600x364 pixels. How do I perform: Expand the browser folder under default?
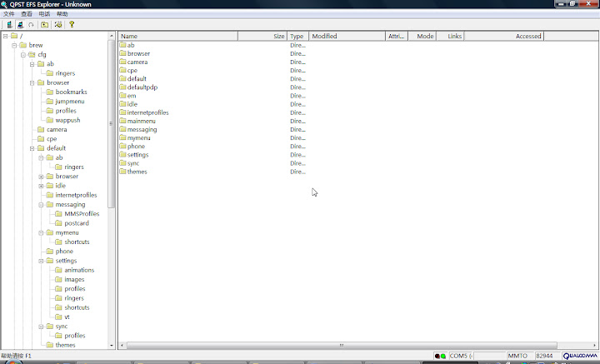click(41, 177)
